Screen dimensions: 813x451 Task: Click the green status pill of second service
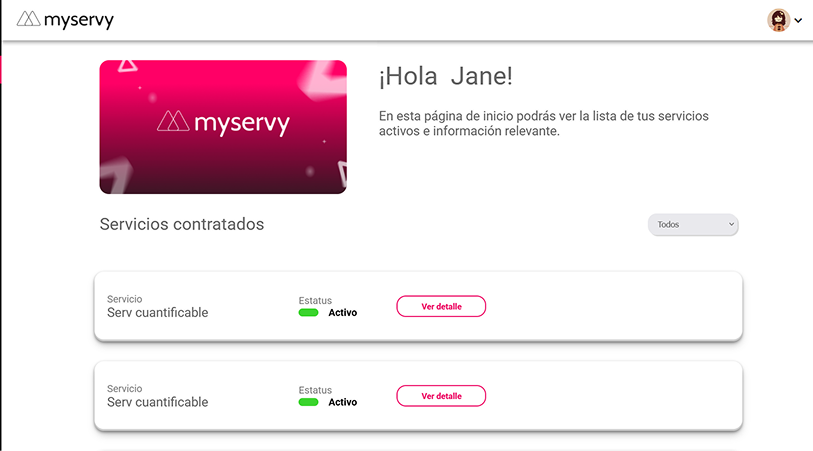pos(309,402)
